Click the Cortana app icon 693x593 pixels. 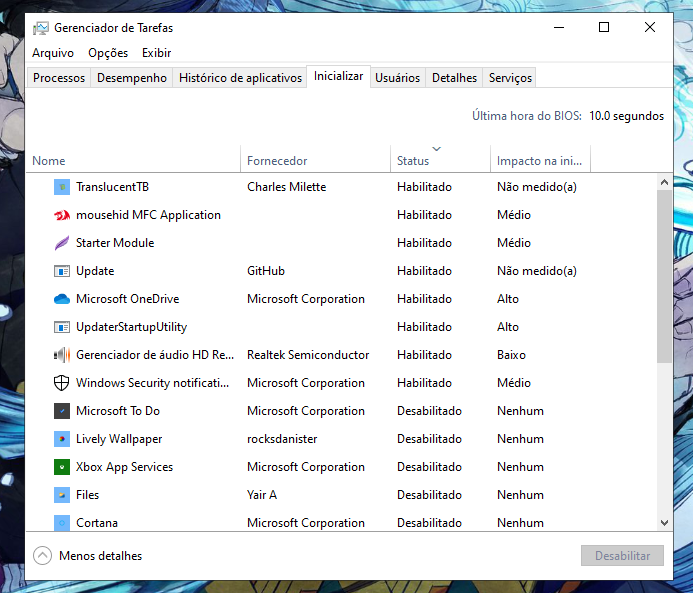(62, 523)
